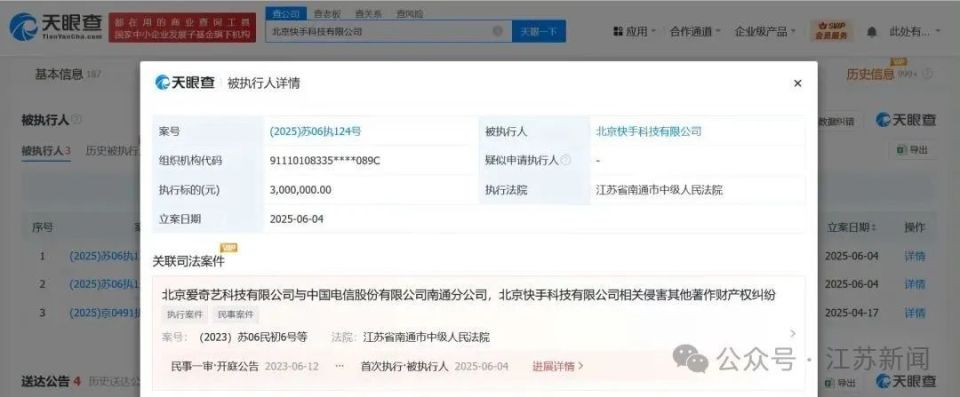The height and width of the screenshot is (397, 960).
Task: Select the 查风险 search tab
Action: [x=409, y=13]
